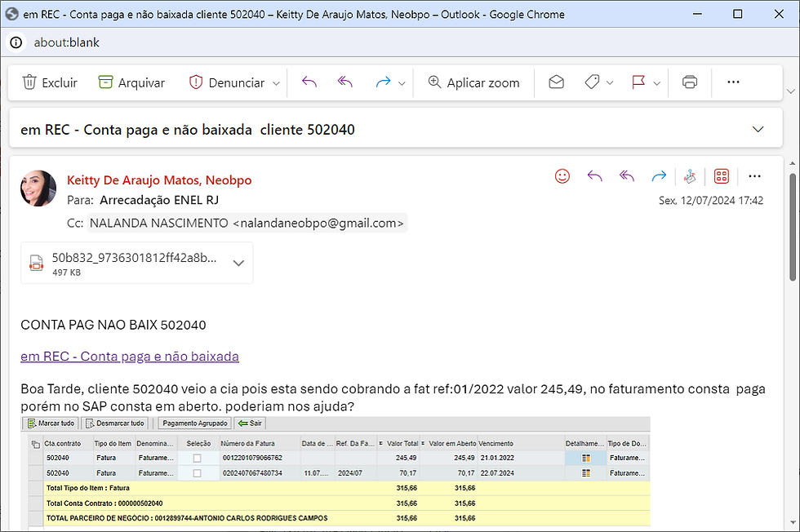Flag this message with the flag icon
This screenshot has width=800, height=532.
(638, 82)
